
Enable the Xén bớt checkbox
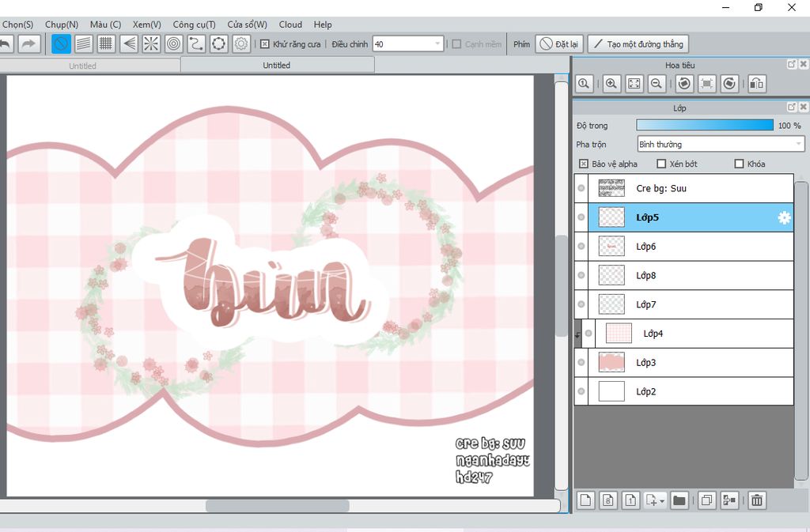coord(661,164)
